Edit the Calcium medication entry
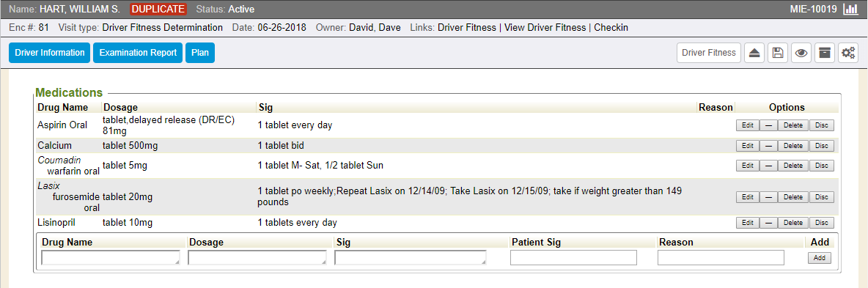Screen dimensions: 868x288 pos(747,146)
